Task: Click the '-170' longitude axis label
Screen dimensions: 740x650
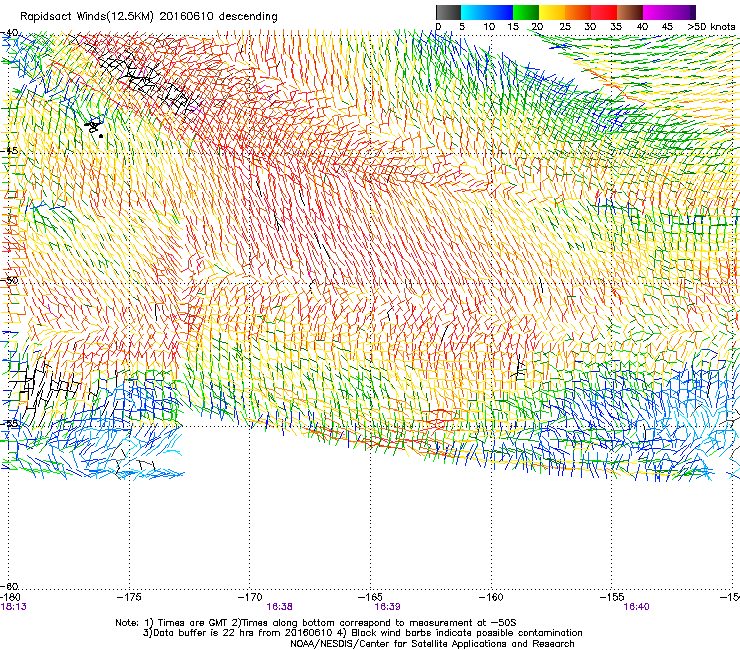Action: point(250,597)
